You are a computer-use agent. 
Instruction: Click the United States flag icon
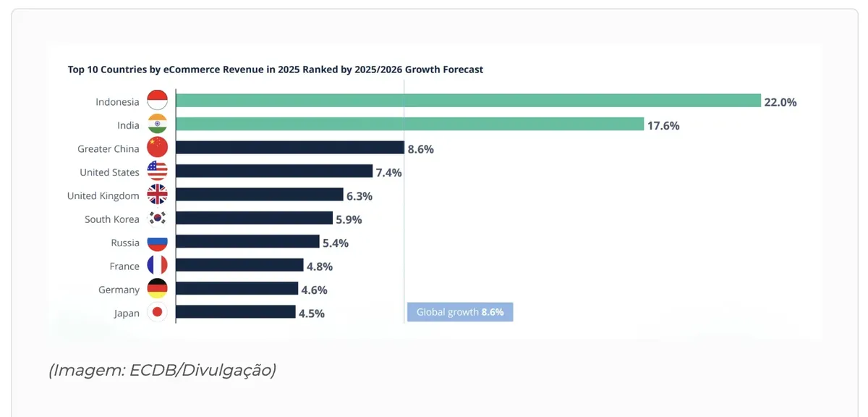tap(157, 172)
